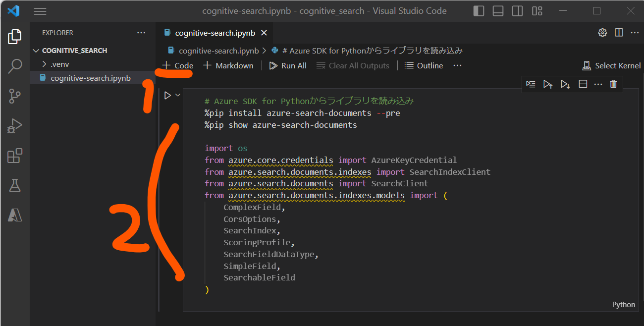Screen dimensions: 644x326
Task: Open the hamburger application menu
Action: pyautogui.click(x=40, y=11)
